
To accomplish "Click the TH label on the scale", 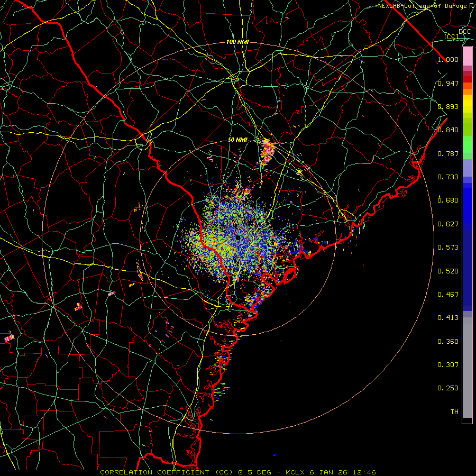I will (454, 412).
